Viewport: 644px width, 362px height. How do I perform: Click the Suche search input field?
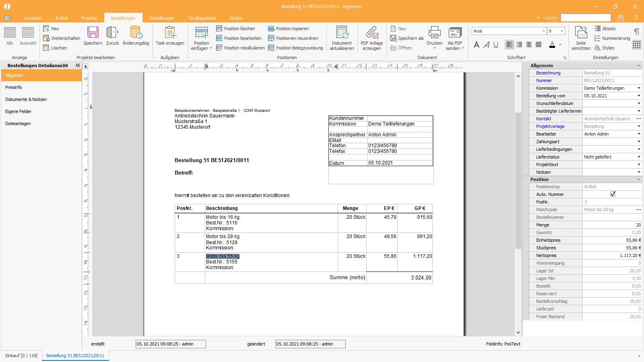pos(586,18)
